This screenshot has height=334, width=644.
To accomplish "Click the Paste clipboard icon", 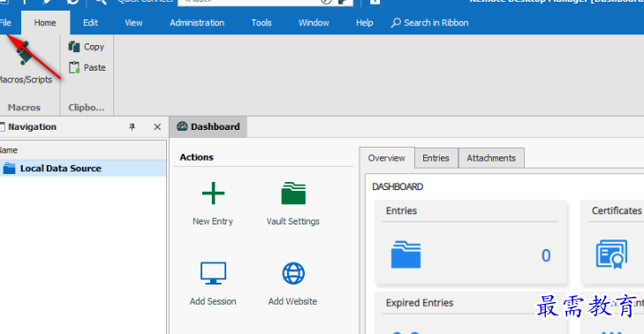I will click(x=74, y=67).
